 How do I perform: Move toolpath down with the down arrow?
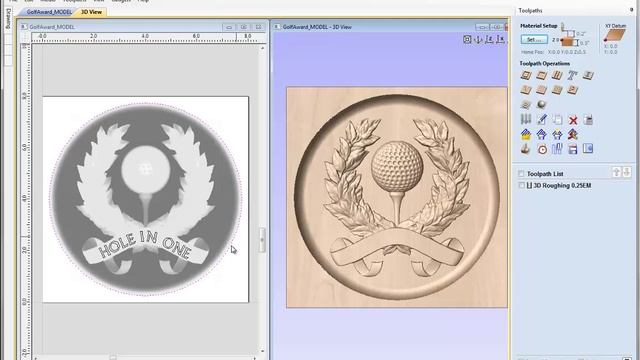click(x=627, y=172)
